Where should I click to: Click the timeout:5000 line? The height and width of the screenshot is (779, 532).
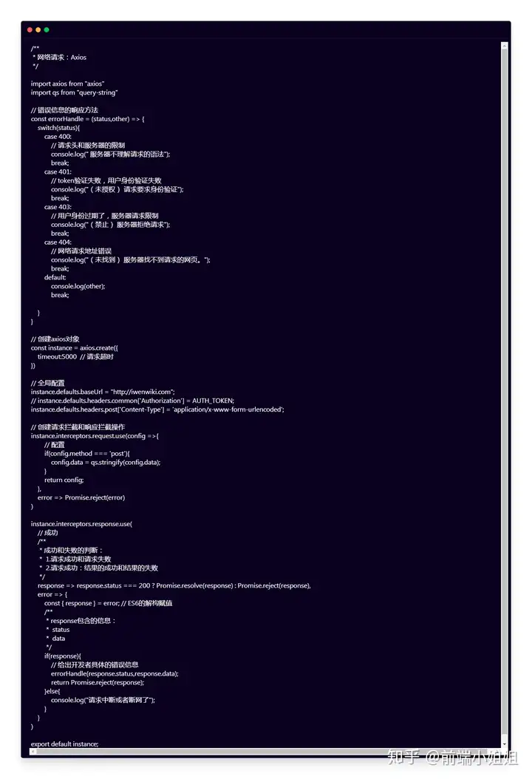tap(75, 357)
